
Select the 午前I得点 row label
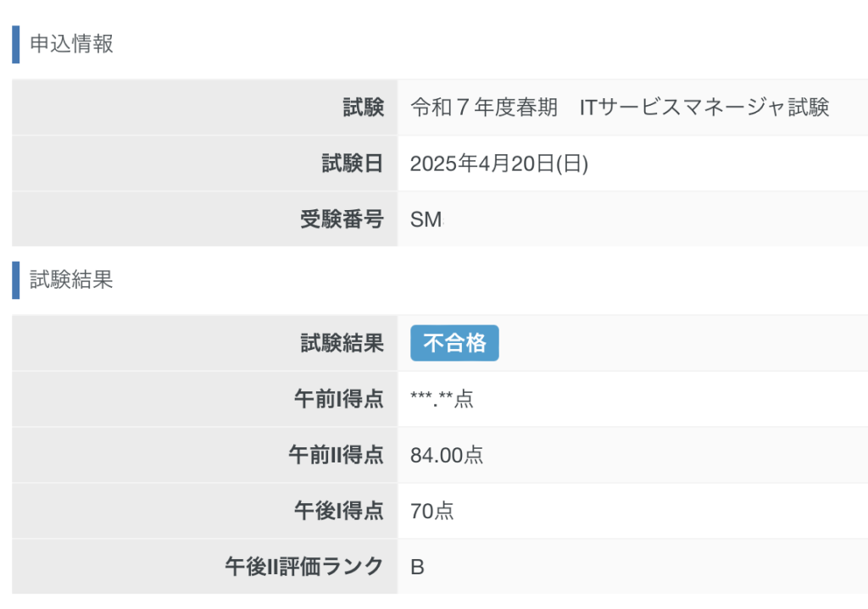338,399
